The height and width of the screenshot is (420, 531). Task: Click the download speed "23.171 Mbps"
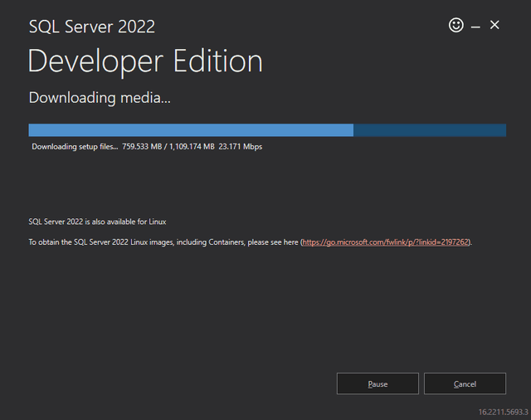[x=241, y=147]
